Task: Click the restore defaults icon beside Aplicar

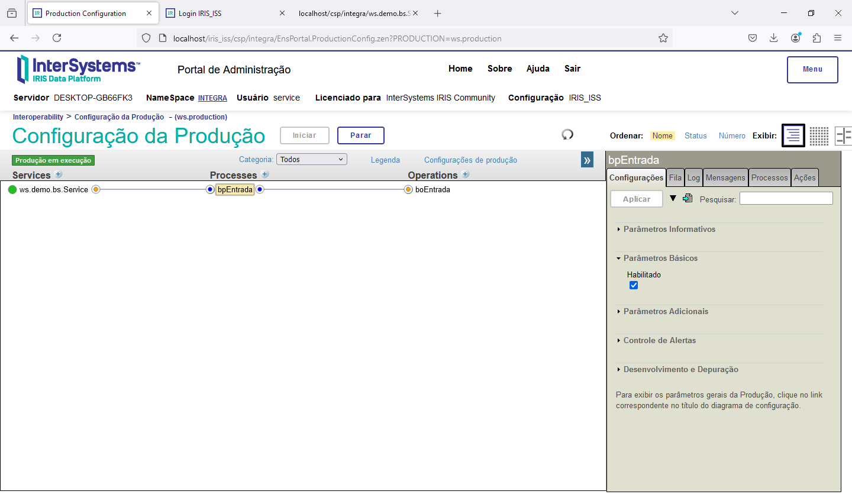Action: click(688, 199)
